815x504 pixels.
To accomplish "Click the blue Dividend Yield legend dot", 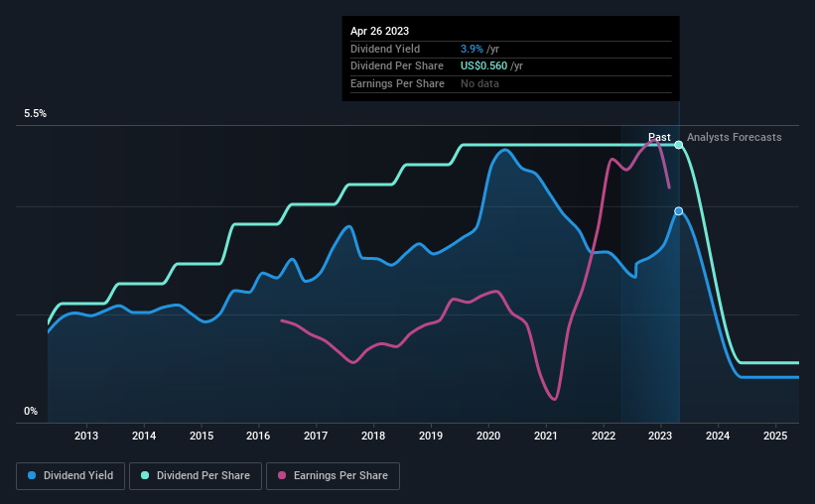I will pos(32,475).
